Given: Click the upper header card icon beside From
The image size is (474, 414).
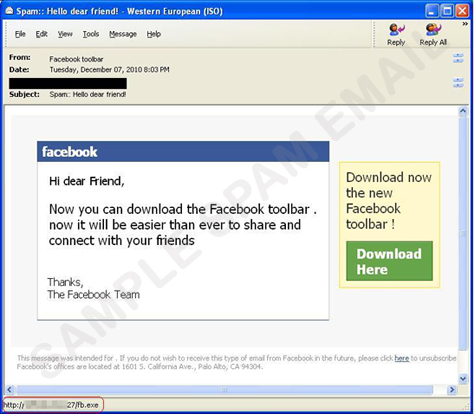Looking at the screenshot, I should [x=458, y=58].
